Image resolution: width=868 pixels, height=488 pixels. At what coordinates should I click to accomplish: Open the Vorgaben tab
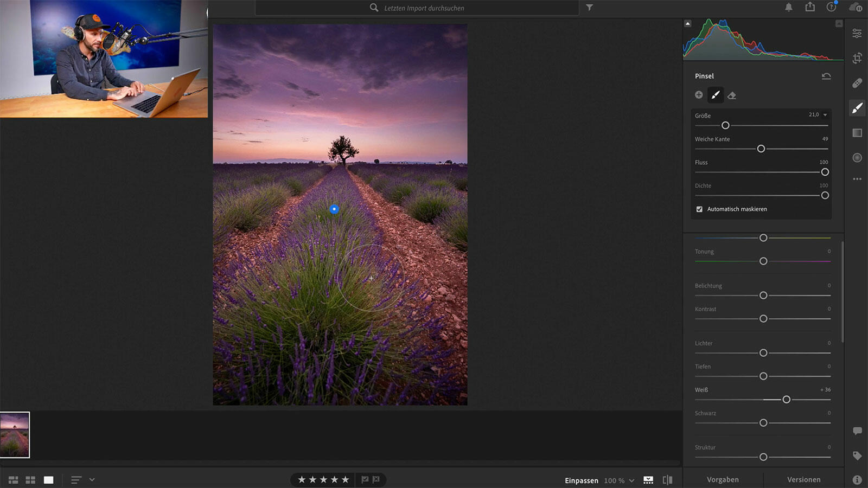(723, 480)
